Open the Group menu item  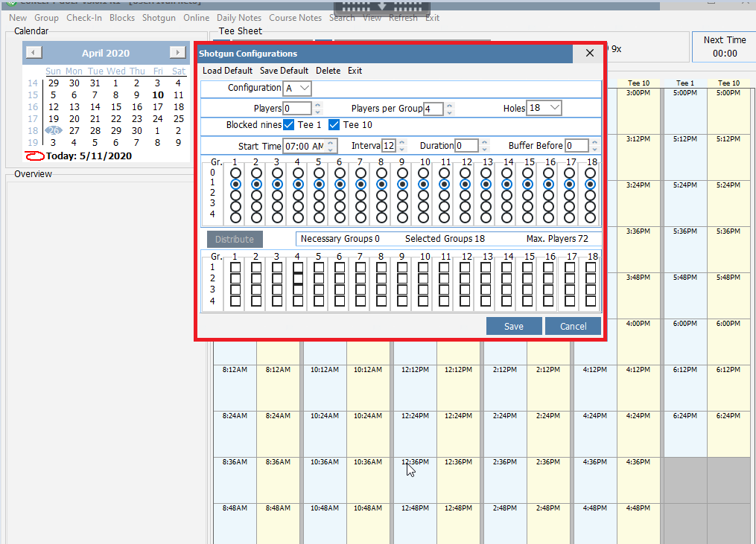[x=46, y=18]
